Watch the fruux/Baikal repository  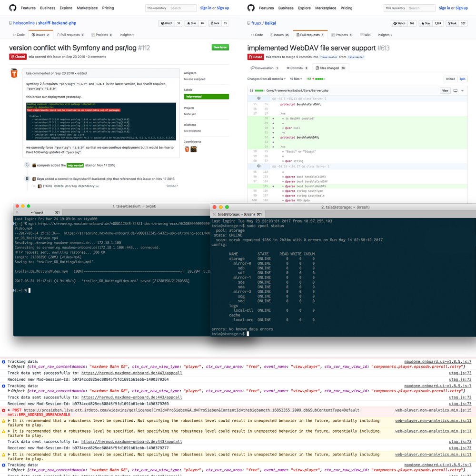coord(399,23)
